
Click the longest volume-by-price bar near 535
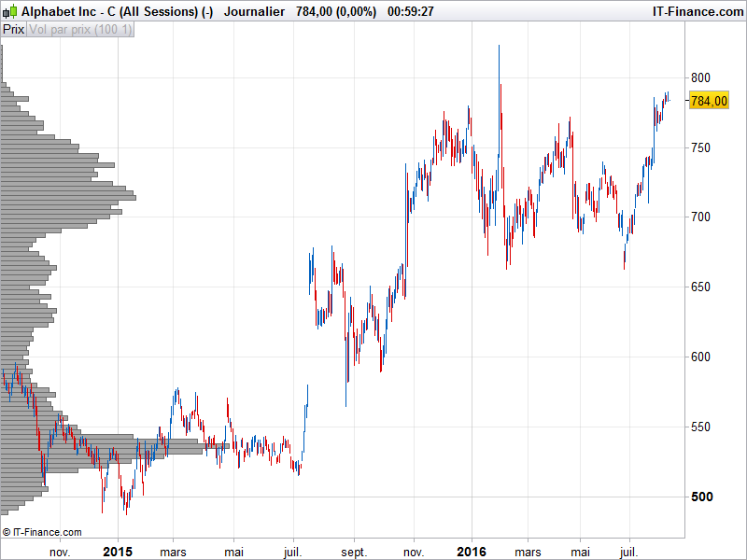[115, 446]
